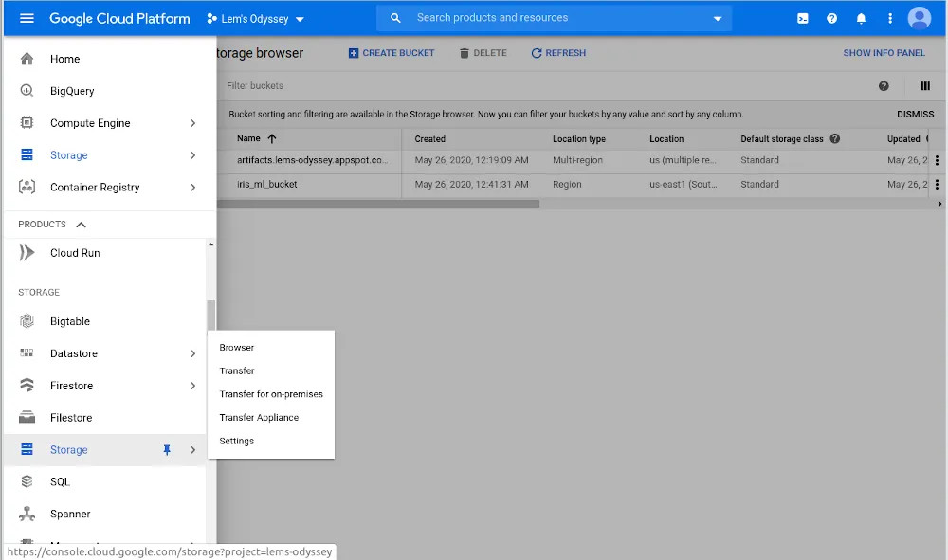This screenshot has width=948, height=560.
Task: Open actions menu for iris_ml_bucket row
Action: (x=937, y=184)
